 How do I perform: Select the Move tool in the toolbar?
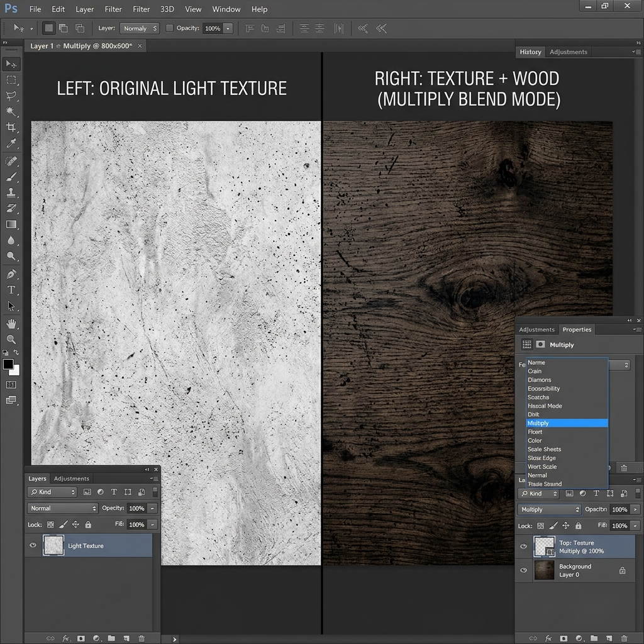pos(11,64)
